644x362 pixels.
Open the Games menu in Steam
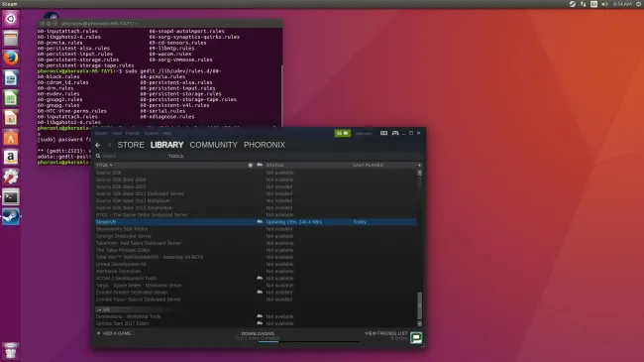point(152,133)
